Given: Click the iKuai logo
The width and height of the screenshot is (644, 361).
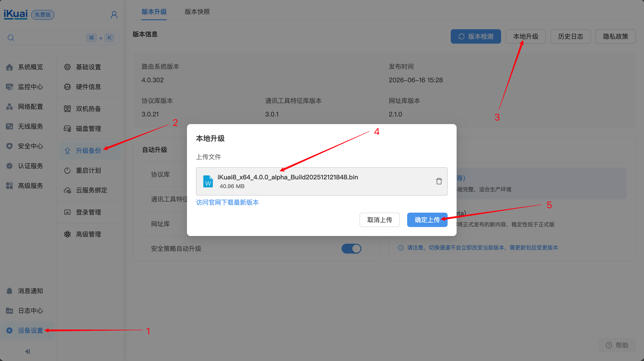Looking at the screenshot, I should coord(16,14).
